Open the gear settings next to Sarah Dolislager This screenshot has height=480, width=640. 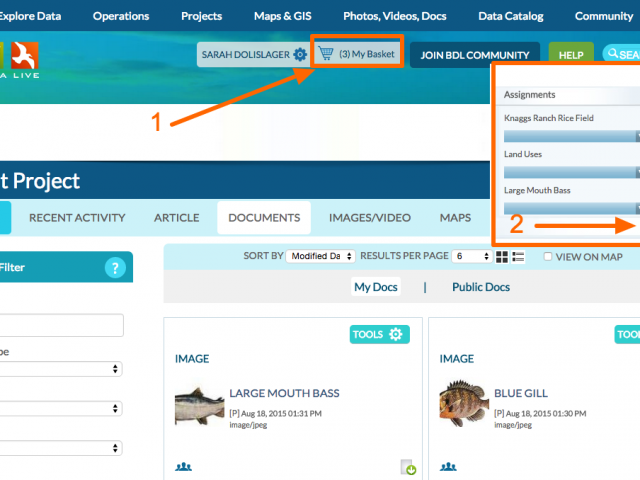[x=300, y=54]
